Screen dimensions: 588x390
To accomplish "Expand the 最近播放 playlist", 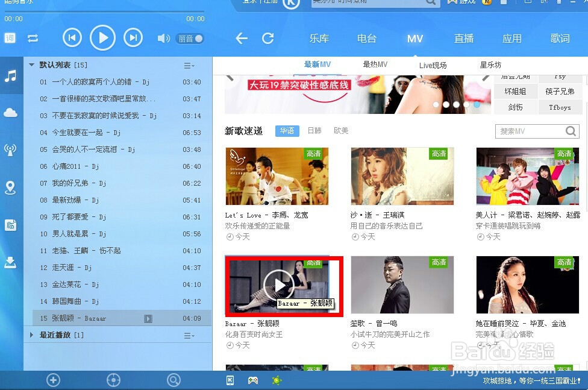I will (31, 335).
